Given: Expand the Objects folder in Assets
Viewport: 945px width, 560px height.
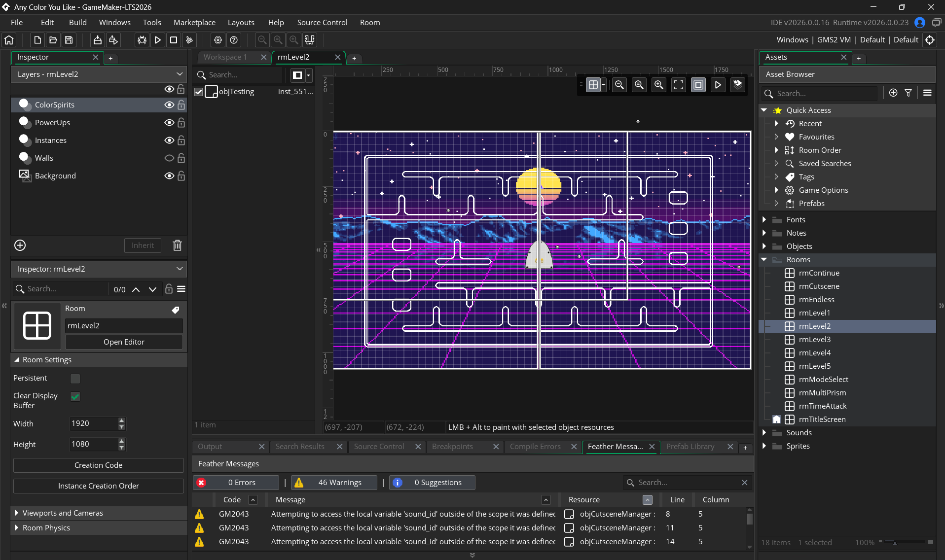Looking at the screenshot, I should tap(764, 246).
